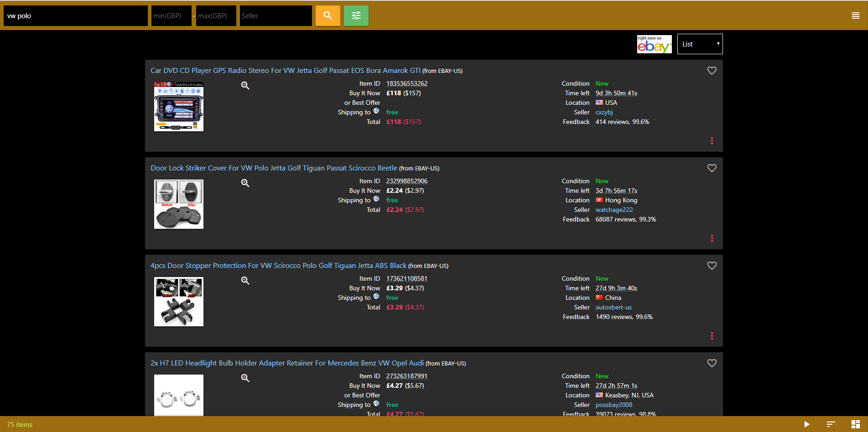This screenshot has width=868, height=432.
Task: Click item ID 232998852906
Action: click(x=407, y=181)
